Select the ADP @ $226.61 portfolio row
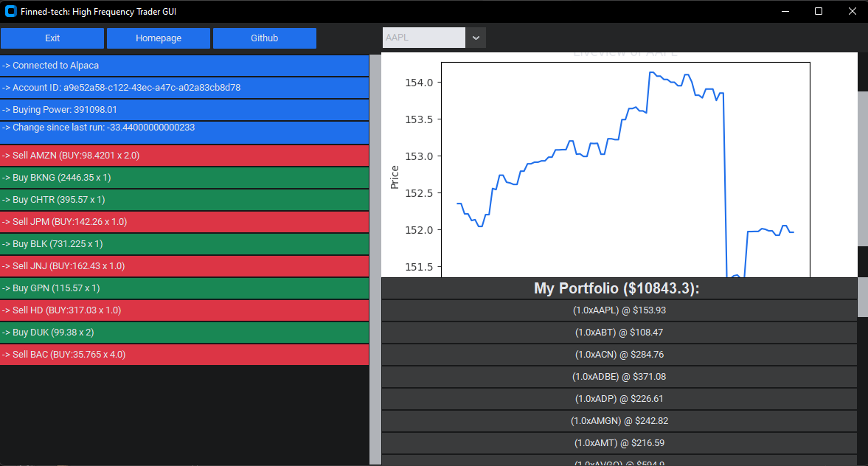 619,399
